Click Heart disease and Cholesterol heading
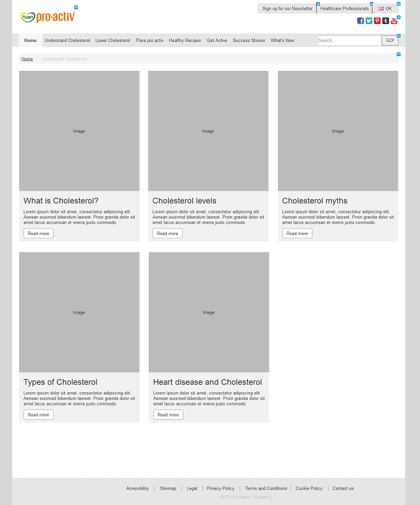This screenshot has width=420, height=505. [x=208, y=382]
